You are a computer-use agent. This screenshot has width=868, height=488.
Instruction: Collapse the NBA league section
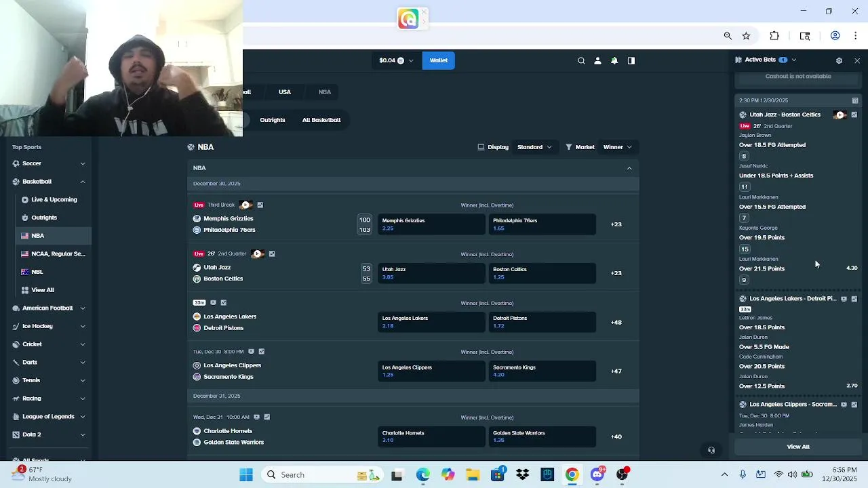coord(629,168)
